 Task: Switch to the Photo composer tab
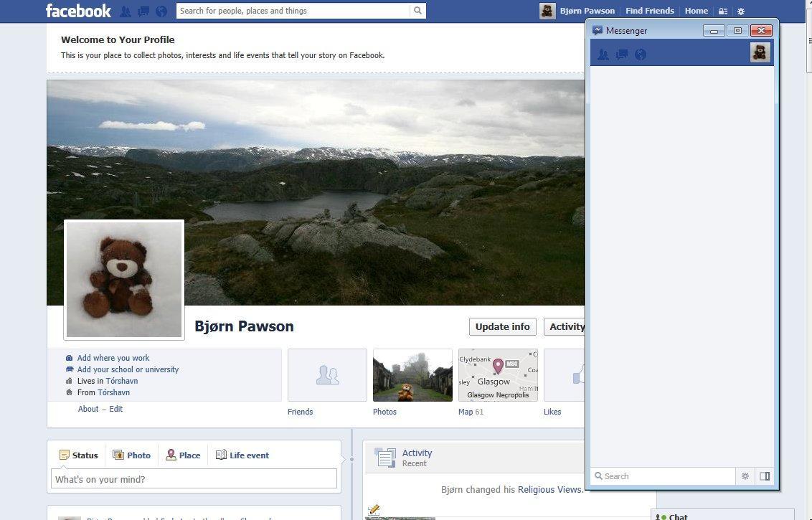132,455
